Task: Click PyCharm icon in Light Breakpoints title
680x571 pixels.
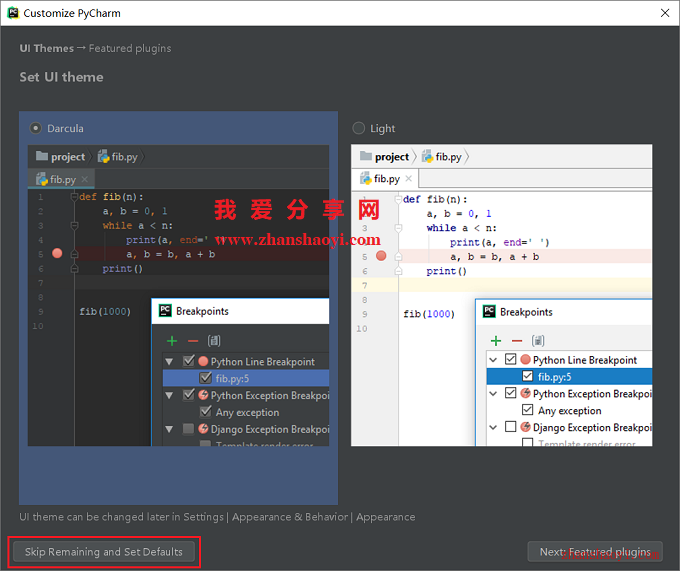Action: 489,311
